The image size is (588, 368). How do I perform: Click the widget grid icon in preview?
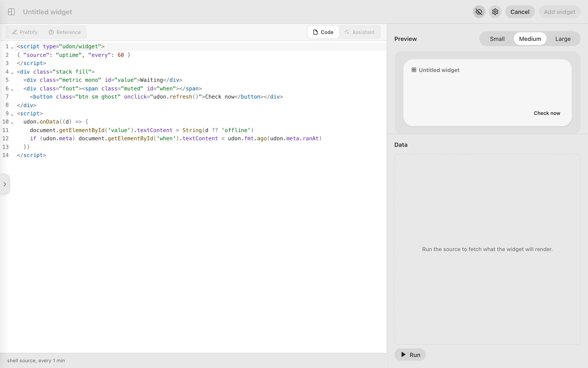414,70
